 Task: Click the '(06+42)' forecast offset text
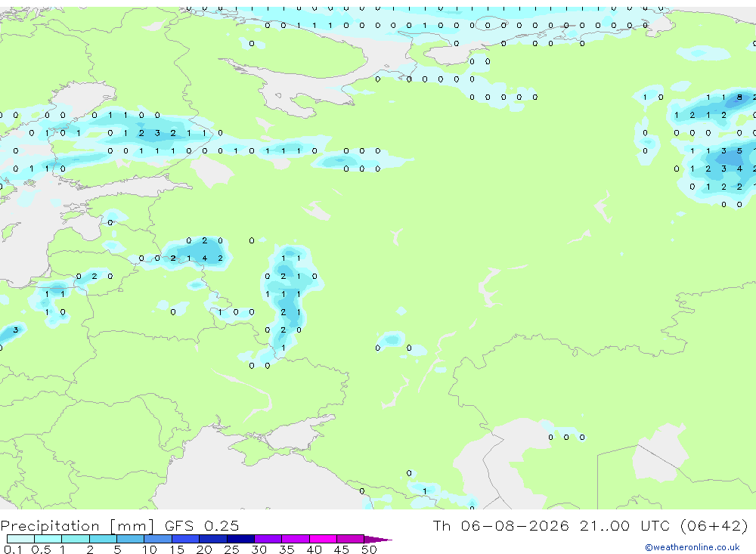click(714, 525)
